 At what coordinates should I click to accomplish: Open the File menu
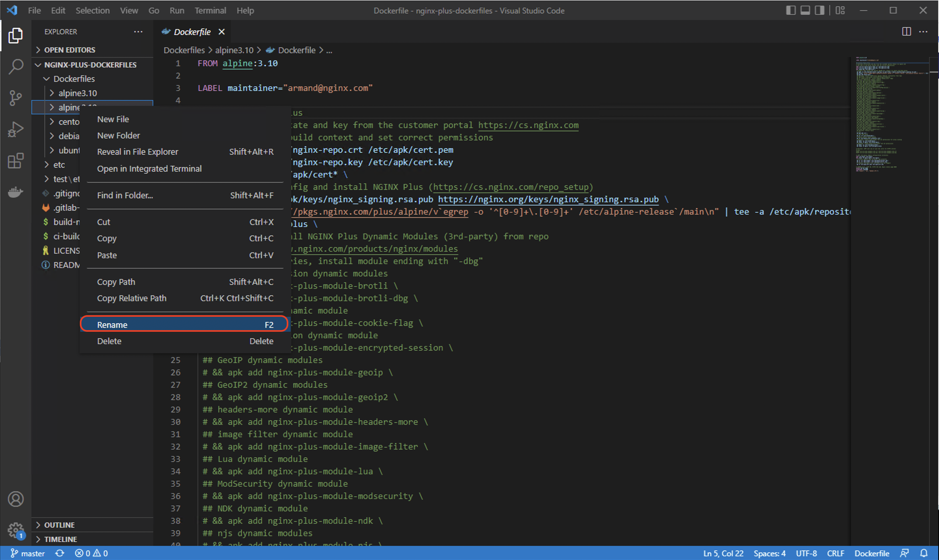[34, 10]
